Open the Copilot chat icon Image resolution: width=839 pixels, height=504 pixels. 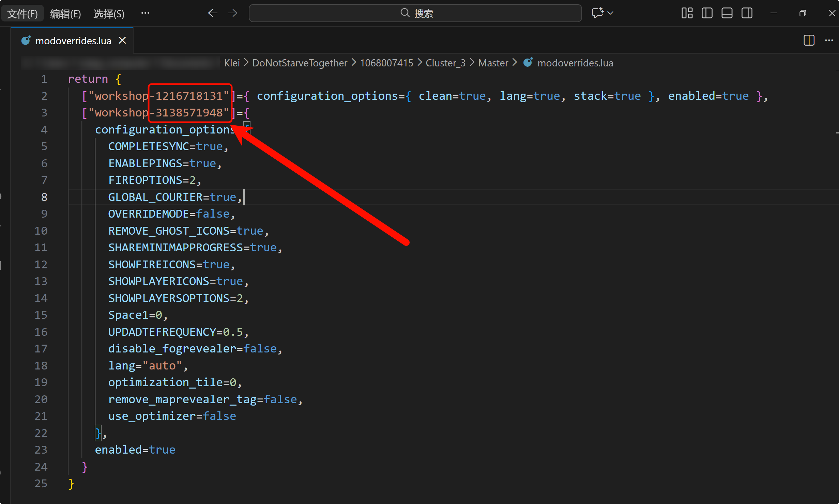pos(597,13)
